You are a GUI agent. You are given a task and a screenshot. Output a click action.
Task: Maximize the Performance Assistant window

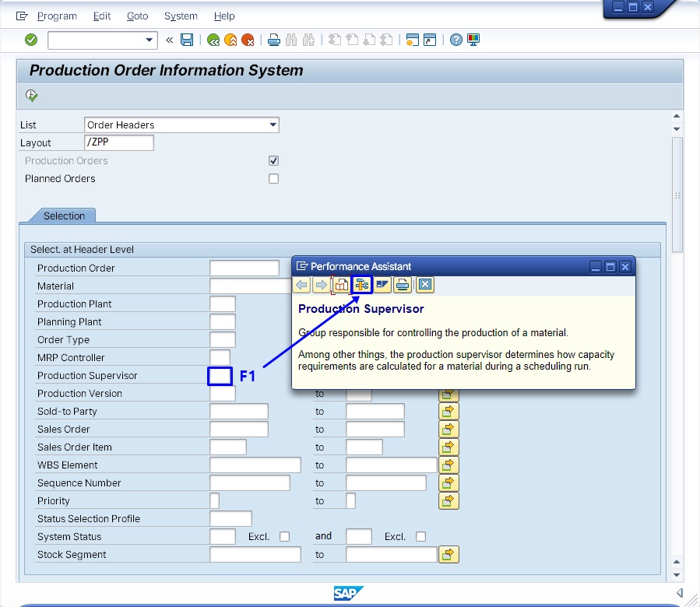[610, 267]
